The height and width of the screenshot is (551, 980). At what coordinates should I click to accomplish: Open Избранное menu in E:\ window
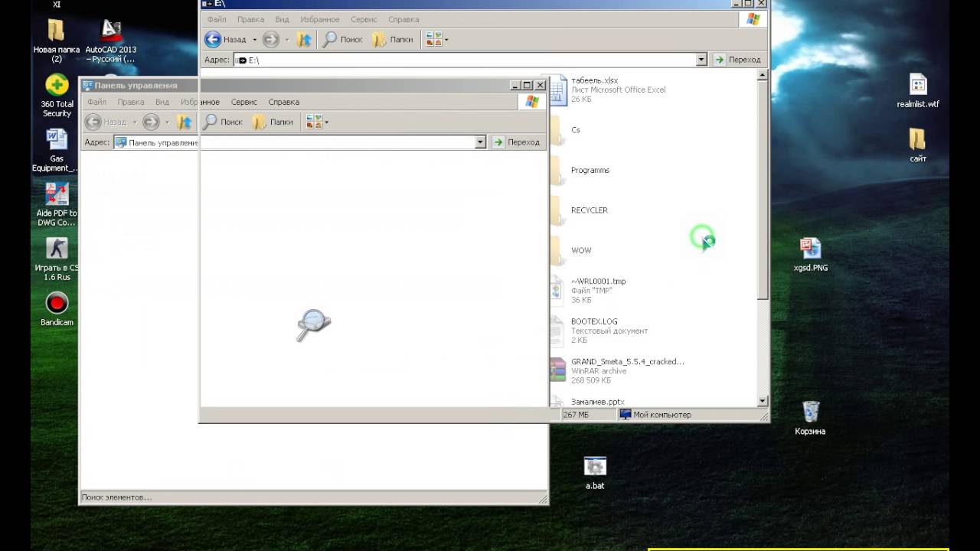click(318, 19)
